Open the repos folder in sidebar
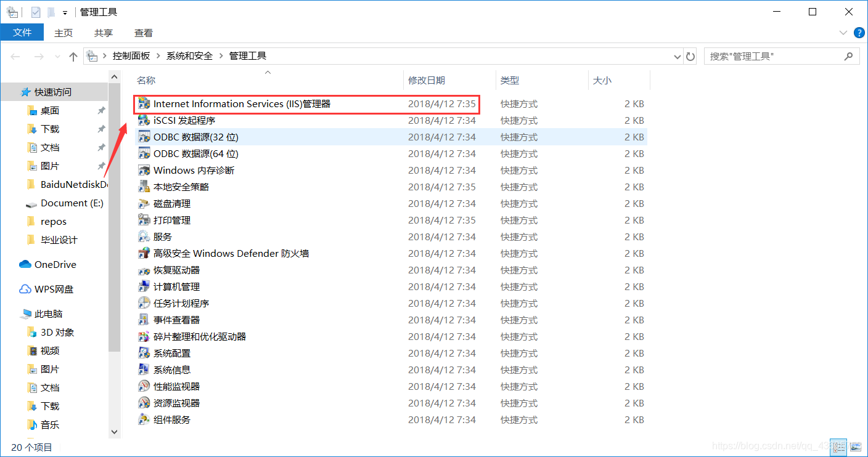Image resolution: width=868 pixels, height=457 pixels. coord(47,221)
